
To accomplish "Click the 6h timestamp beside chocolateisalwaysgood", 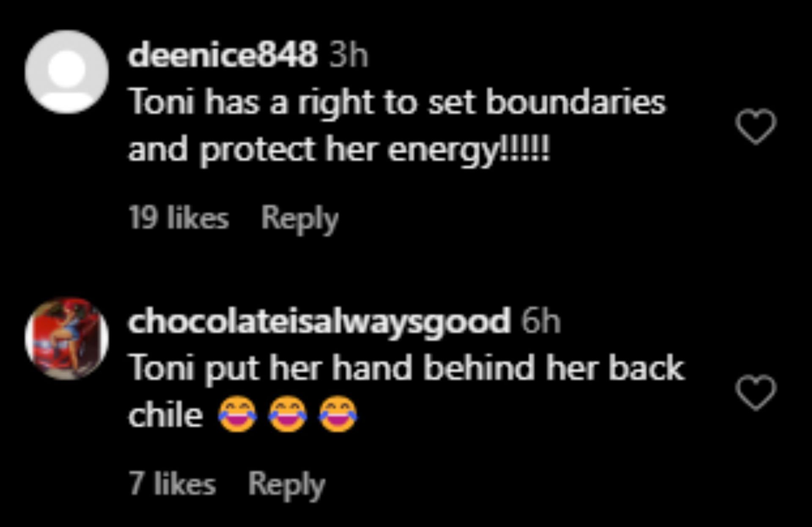I will click(x=540, y=321).
